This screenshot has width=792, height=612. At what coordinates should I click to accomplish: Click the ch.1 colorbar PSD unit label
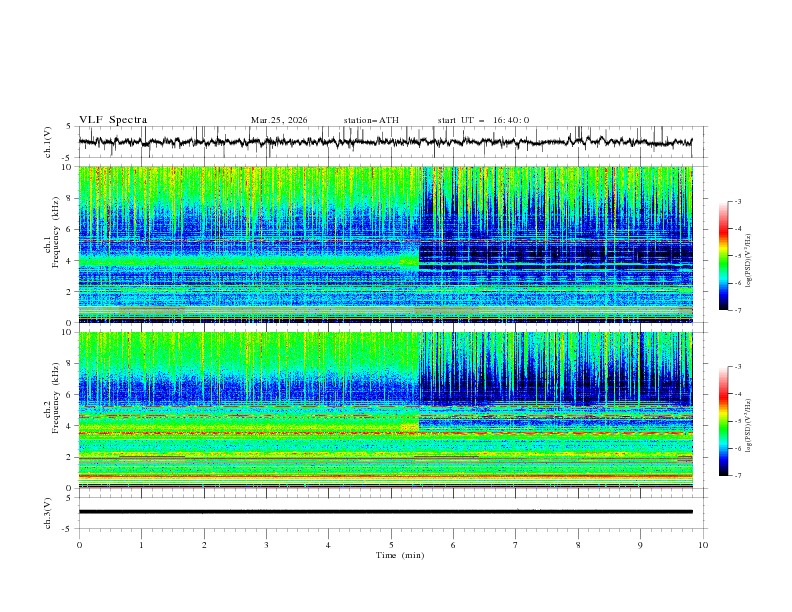(x=750, y=260)
